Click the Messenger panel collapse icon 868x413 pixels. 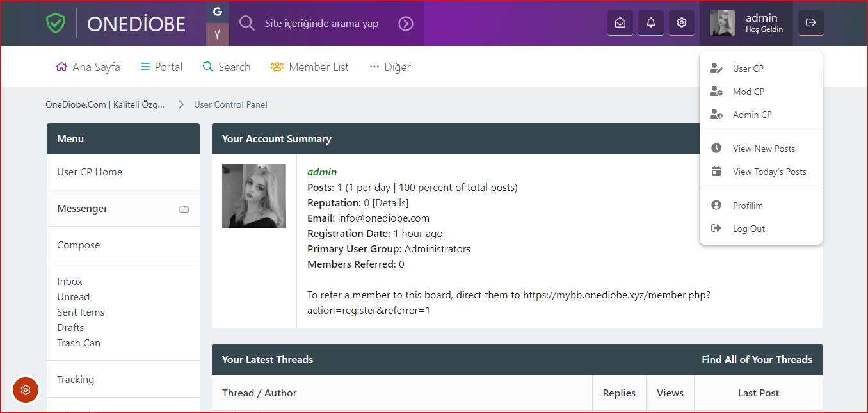tap(184, 209)
